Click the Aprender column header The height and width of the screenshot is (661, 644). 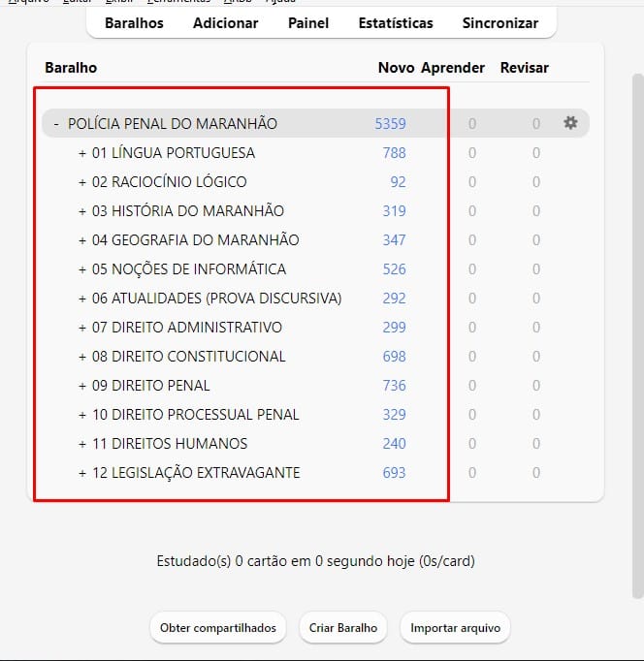[x=453, y=68]
